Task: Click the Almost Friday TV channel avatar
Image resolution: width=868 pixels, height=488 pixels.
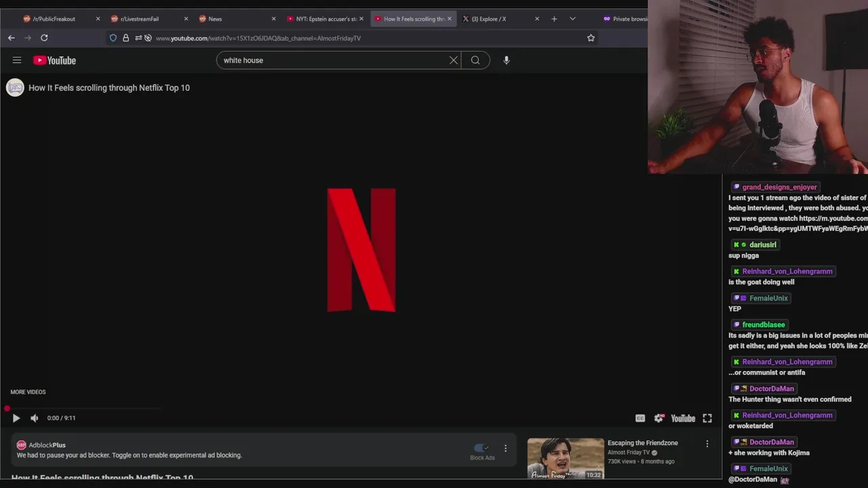Action: pos(15,87)
